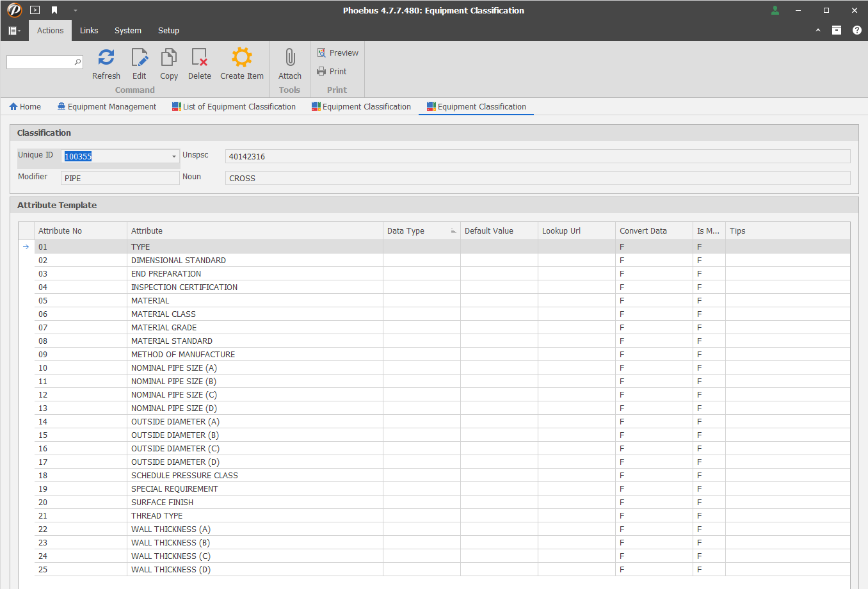The width and height of the screenshot is (868, 589).
Task: Click the Phoebus logo icon in title bar
Action: pos(14,10)
